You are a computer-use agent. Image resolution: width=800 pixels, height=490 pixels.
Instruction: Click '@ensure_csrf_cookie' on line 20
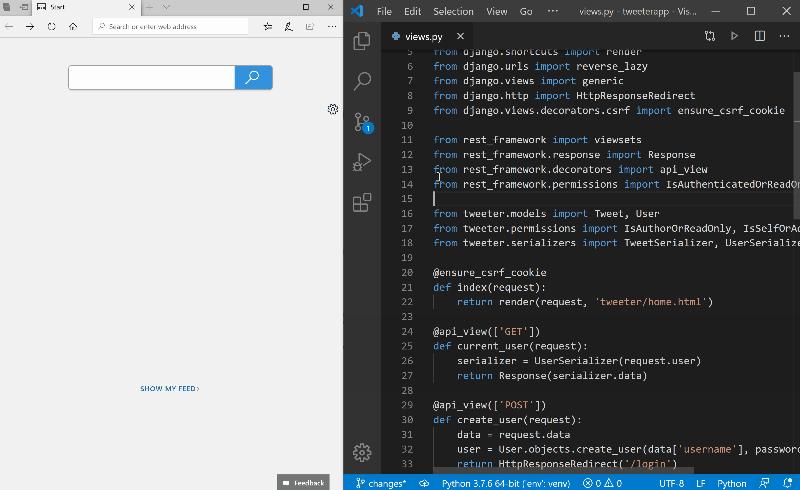click(489, 273)
